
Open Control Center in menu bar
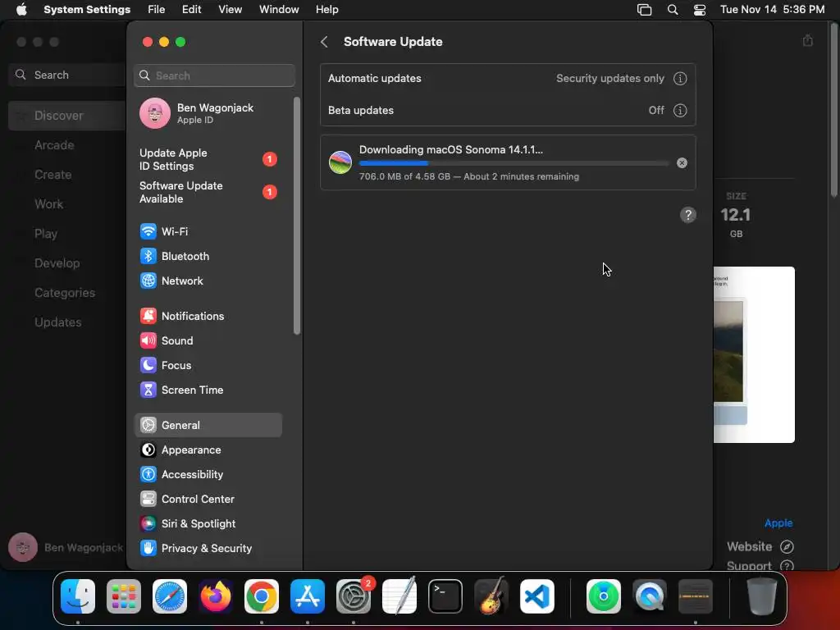pyautogui.click(x=699, y=10)
